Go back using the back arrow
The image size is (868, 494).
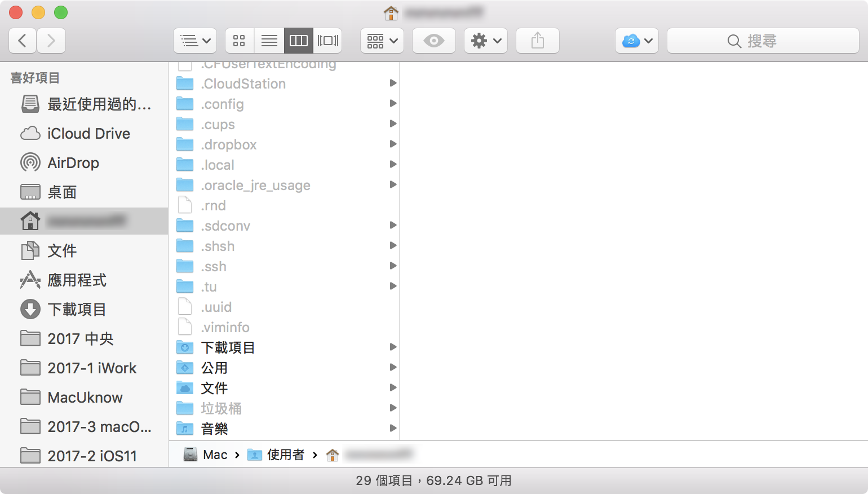22,40
